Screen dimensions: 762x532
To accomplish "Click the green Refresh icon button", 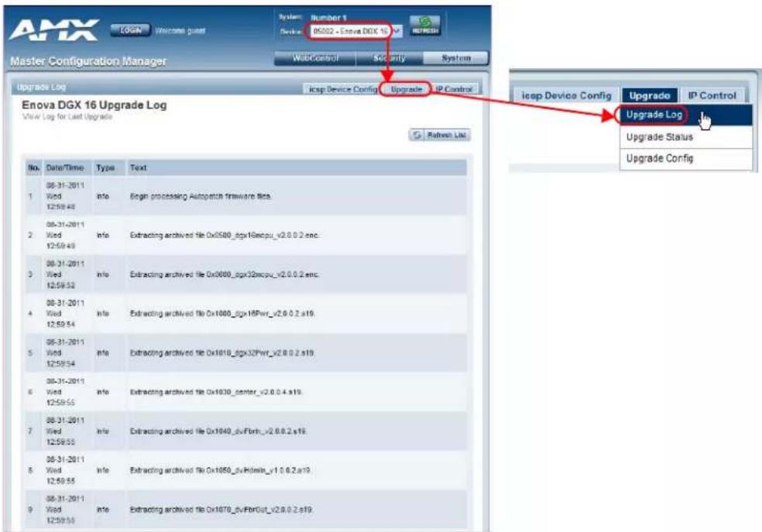I will point(425,25).
